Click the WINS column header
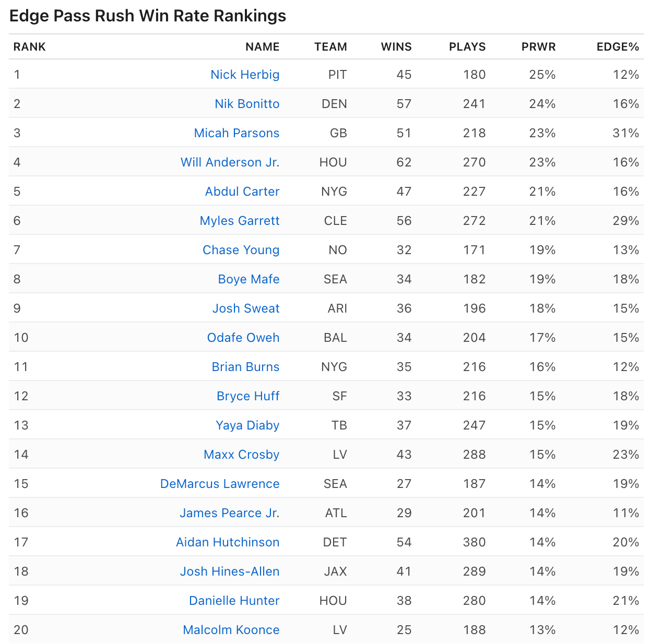650x644 pixels. coord(396,47)
